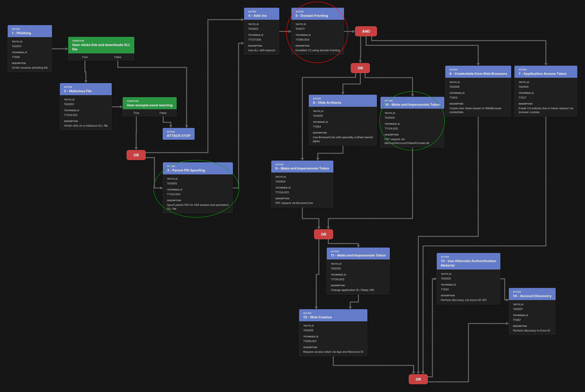Select True branch under XLL download condition
This screenshot has height=392, width=585.
click(85, 57)
